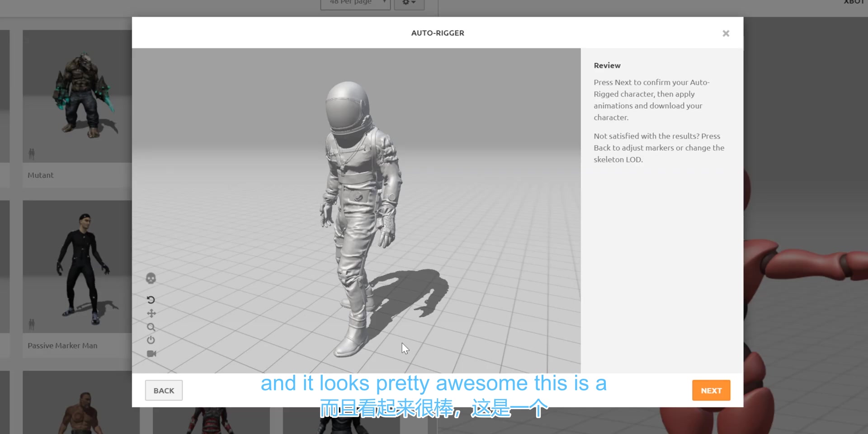Image resolution: width=868 pixels, height=434 pixels.
Task: Click the Mutant label text
Action: (x=40, y=175)
